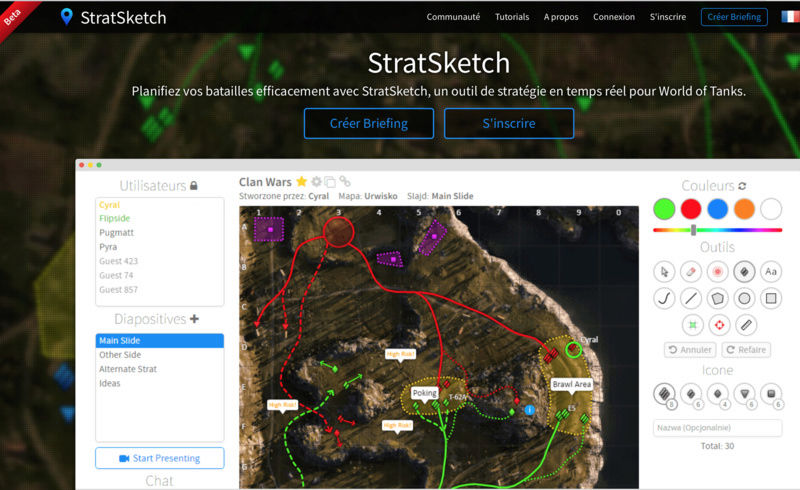
Task: Click the top-bar Créer Briefing button
Action: point(734,17)
